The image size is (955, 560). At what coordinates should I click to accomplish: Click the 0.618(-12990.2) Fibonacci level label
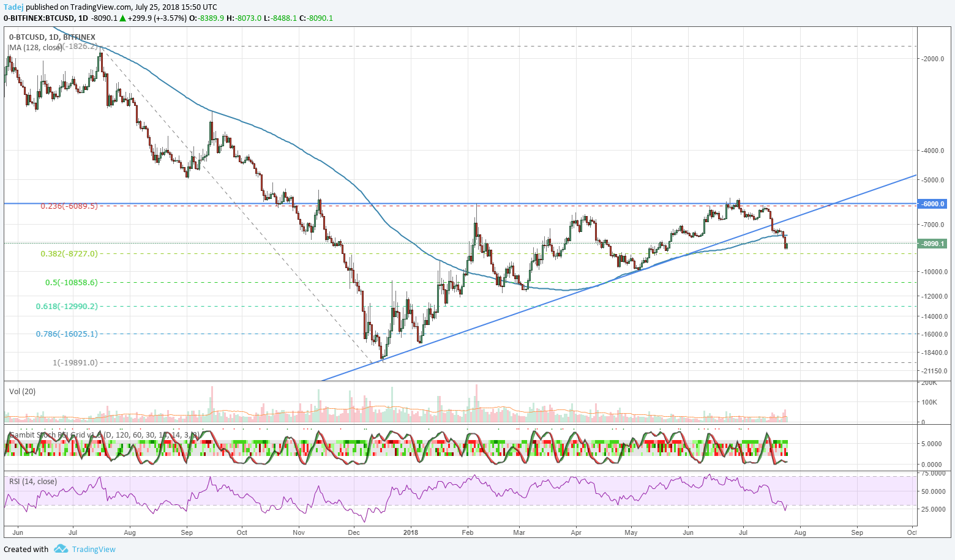point(67,306)
